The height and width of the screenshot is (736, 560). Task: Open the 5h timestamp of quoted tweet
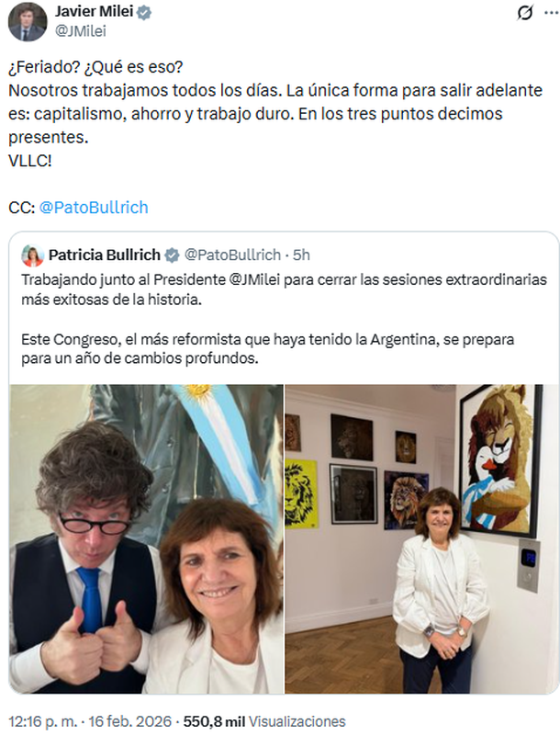[302, 255]
